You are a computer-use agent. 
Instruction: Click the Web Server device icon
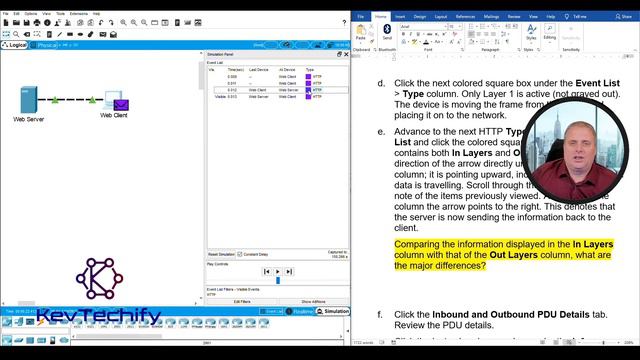tap(29, 100)
